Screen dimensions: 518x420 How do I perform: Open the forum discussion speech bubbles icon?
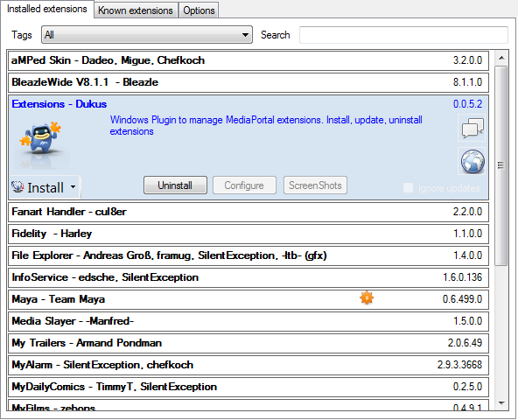coord(472,128)
